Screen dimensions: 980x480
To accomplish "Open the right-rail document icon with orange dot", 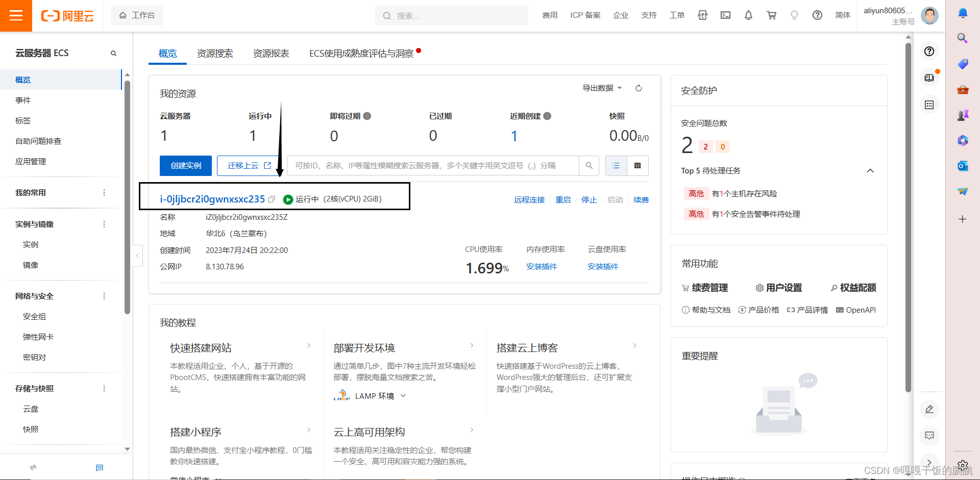I will click(x=929, y=78).
